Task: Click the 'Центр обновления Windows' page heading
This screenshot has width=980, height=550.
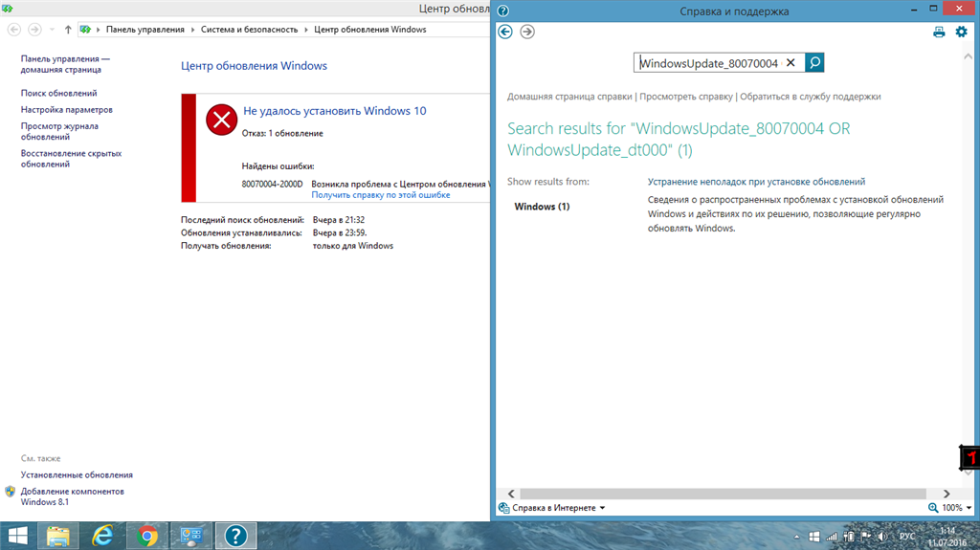Action: click(x=254, y=66)
